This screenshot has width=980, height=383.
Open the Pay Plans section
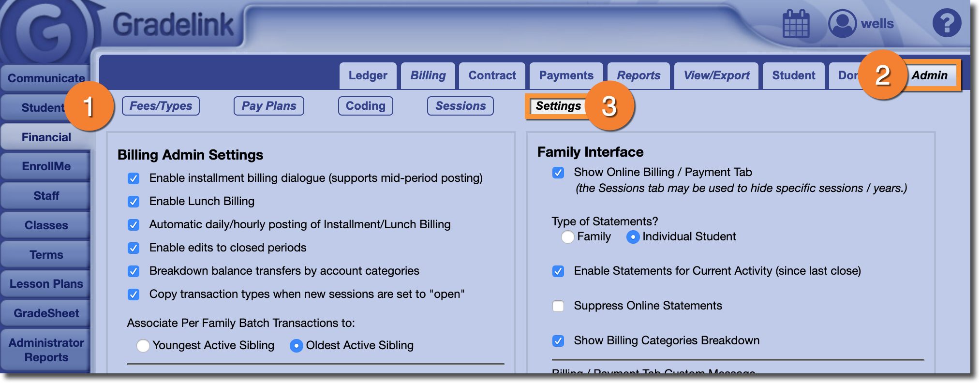click(x=269, y=106)
